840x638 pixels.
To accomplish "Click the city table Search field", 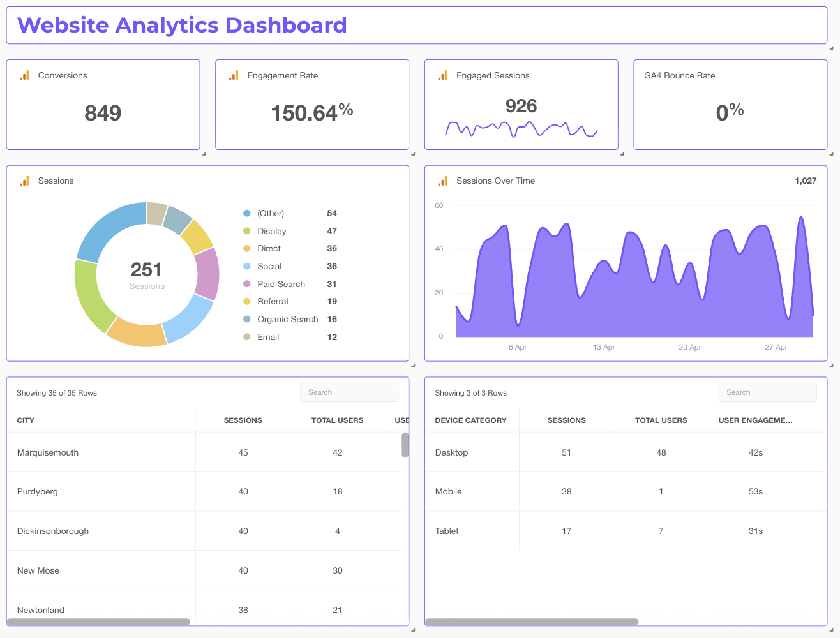I will pyautogui.click(x=349, y=392).
